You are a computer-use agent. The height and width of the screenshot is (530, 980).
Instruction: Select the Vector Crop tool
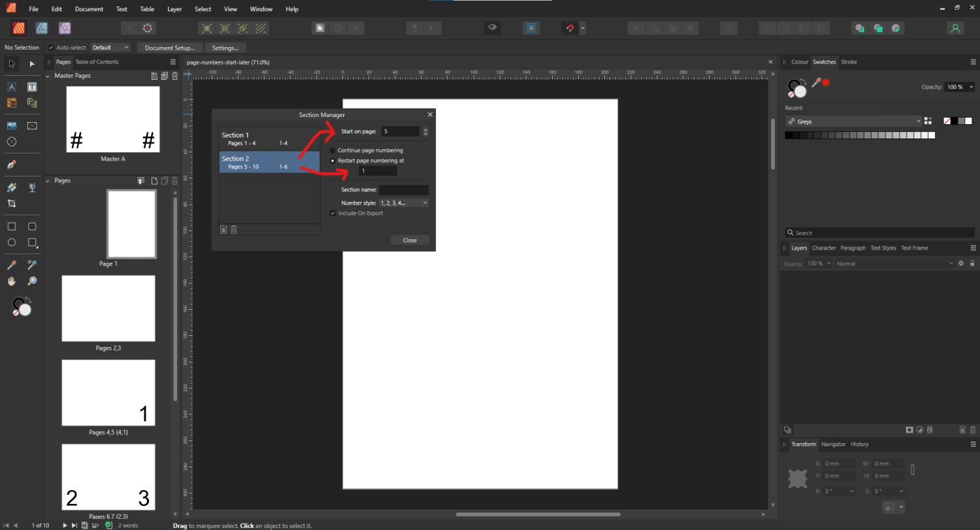coord(11,203)
